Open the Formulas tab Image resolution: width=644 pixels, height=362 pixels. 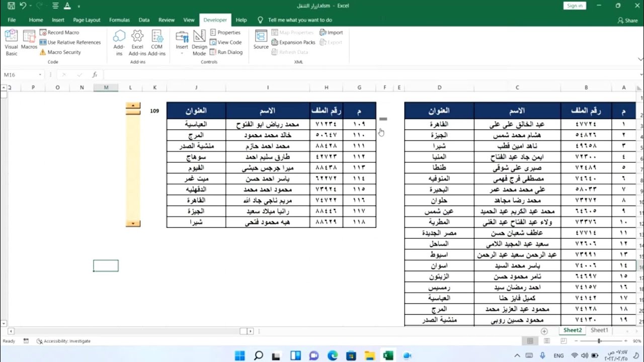119,20
